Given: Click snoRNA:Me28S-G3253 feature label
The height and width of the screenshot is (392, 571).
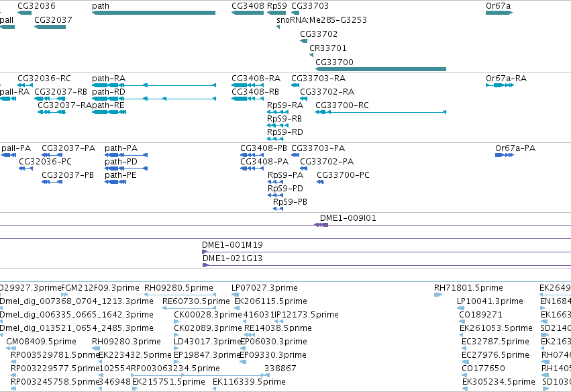Looking at the screenshot, I should 321,19.
